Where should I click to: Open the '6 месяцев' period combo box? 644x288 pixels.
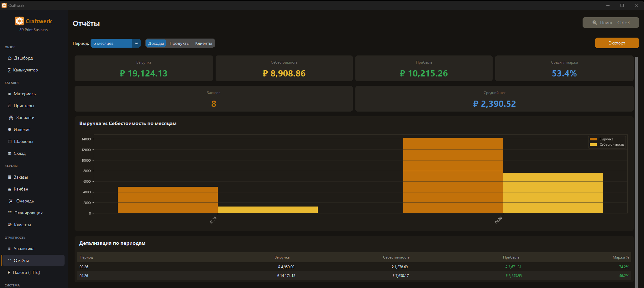[x=111, y=43]
